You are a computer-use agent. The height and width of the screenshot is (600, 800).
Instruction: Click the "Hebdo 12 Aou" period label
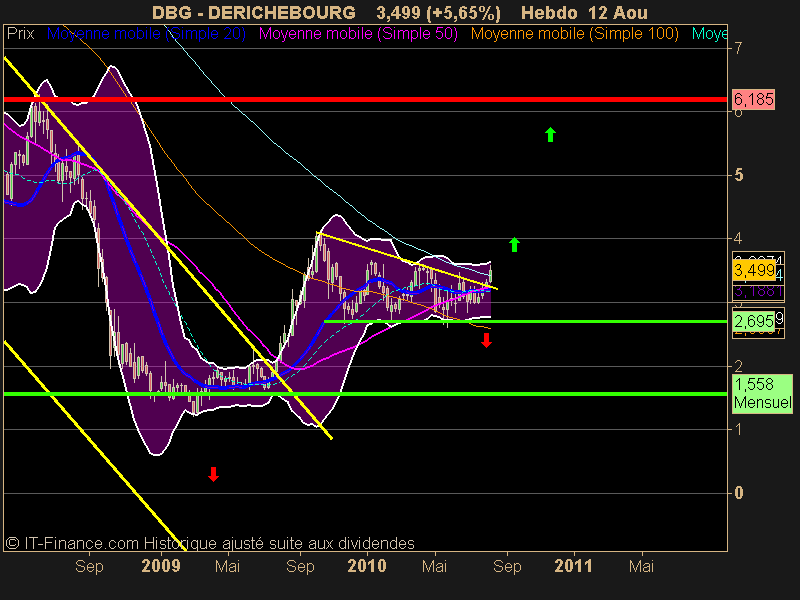(x=585, y=13)
